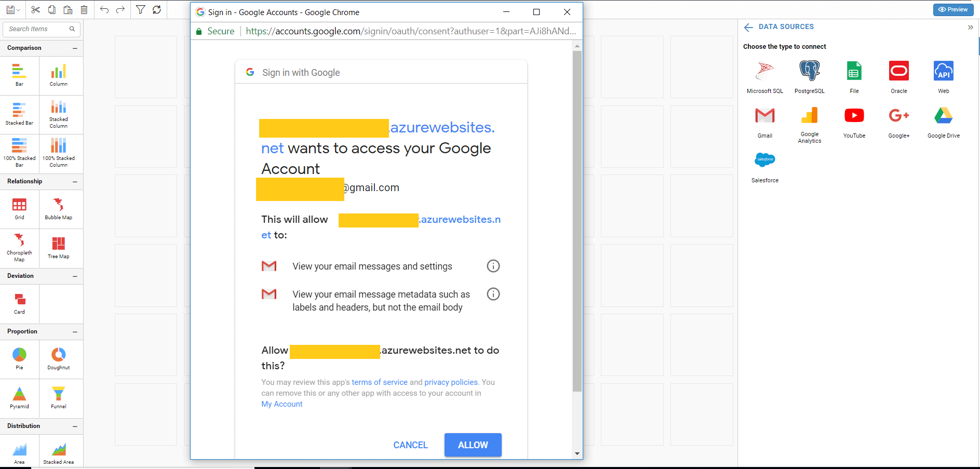This screenshot has height=469, width=980.
Task: Collapse the Comparison section
Action: point(75,48)
